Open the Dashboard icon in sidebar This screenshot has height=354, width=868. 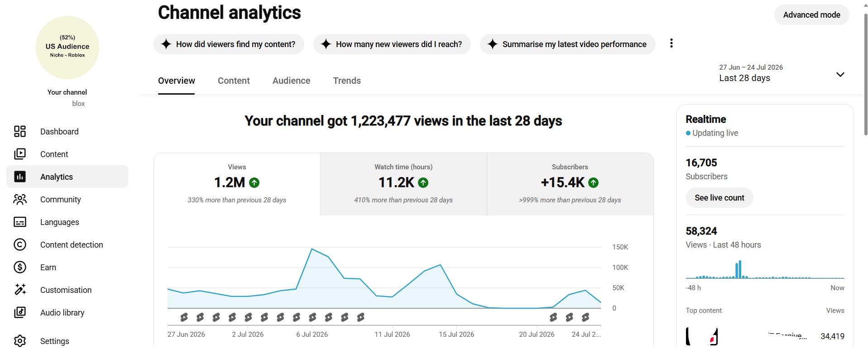(x=20, y=131)
